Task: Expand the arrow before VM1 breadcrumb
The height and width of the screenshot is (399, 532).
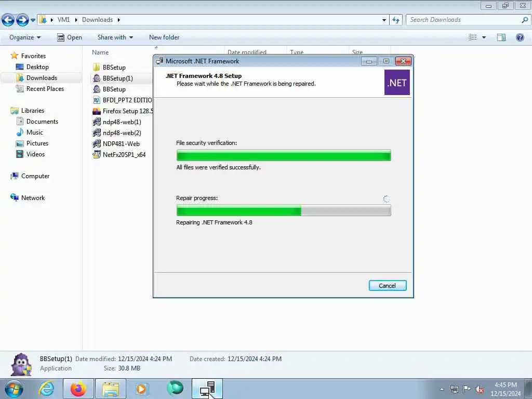Action: point(52,20)
